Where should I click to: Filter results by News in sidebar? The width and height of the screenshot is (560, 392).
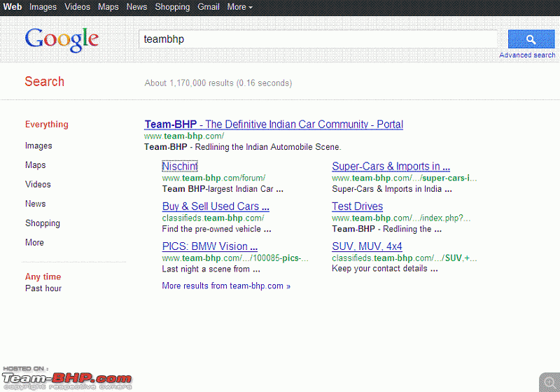[36, 204]
